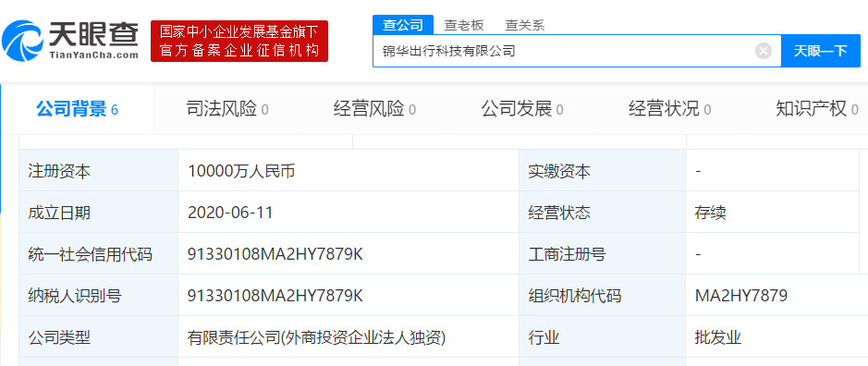Open the 知识产权 tab

pos(817,109)
